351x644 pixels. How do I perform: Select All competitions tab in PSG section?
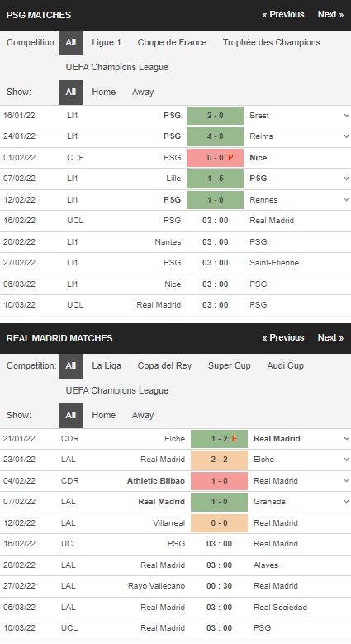[x=70, y=42]
